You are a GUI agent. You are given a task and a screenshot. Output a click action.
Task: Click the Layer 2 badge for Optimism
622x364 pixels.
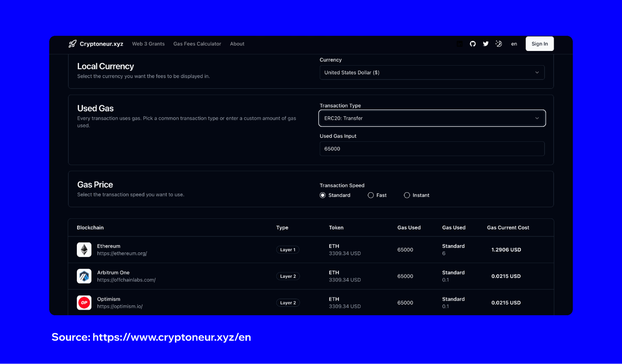288,302
